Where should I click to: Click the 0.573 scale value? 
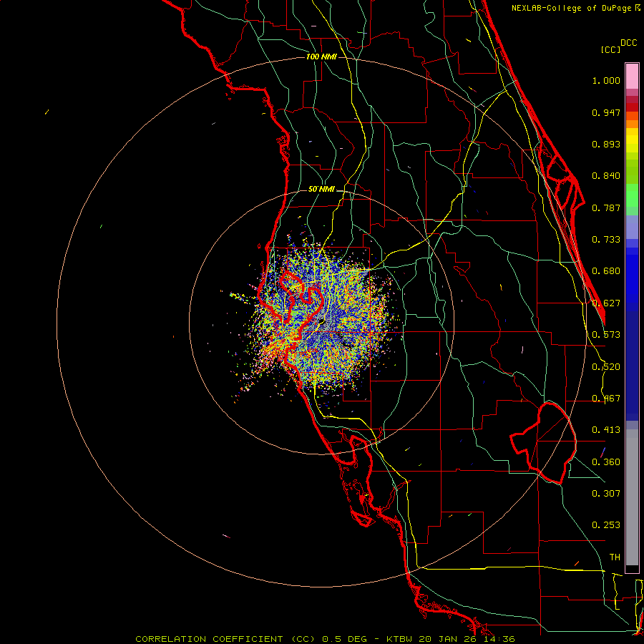pos(606,335)
